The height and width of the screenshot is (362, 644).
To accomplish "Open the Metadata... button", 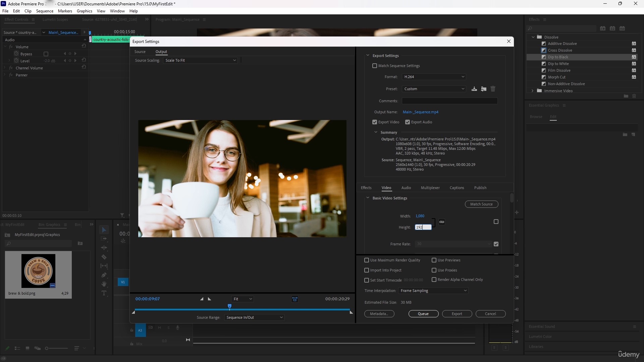I will [x=379, y=314].
